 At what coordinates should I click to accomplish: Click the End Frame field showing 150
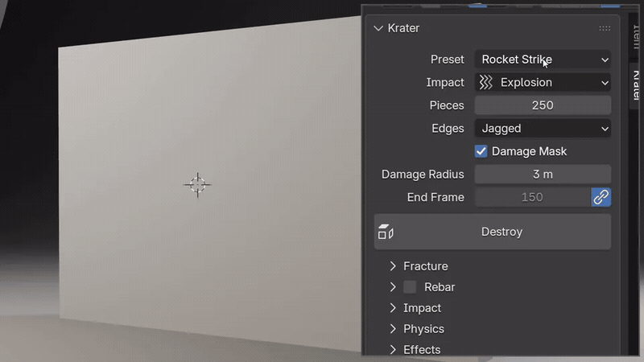[x=532, y=197]
